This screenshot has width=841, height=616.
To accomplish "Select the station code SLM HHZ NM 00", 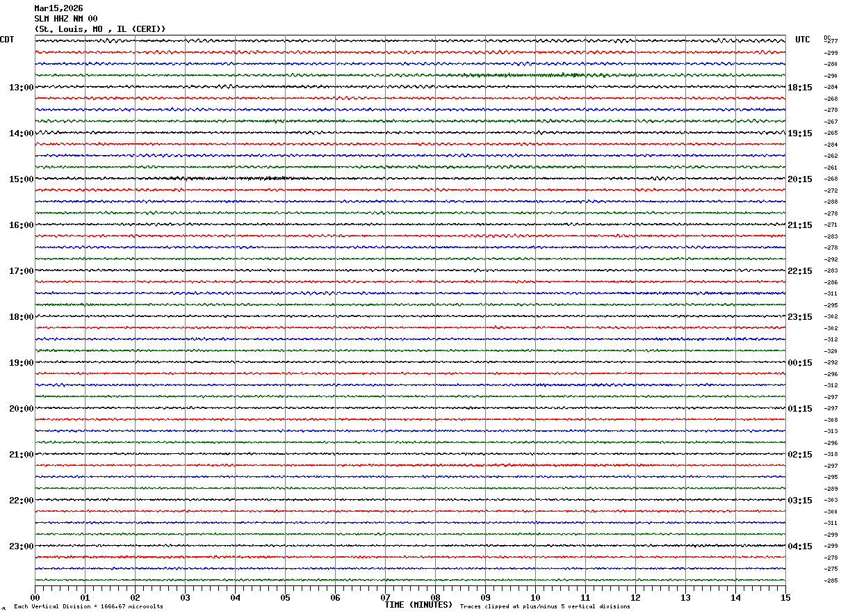I will click(x=66, y=19).
